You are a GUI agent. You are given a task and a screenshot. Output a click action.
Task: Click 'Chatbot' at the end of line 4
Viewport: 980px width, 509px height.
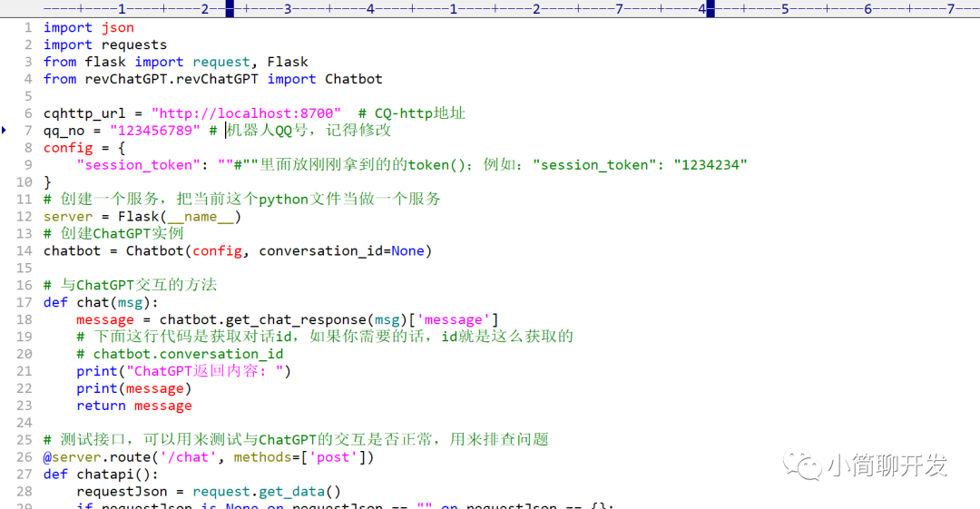pos(354,80)
